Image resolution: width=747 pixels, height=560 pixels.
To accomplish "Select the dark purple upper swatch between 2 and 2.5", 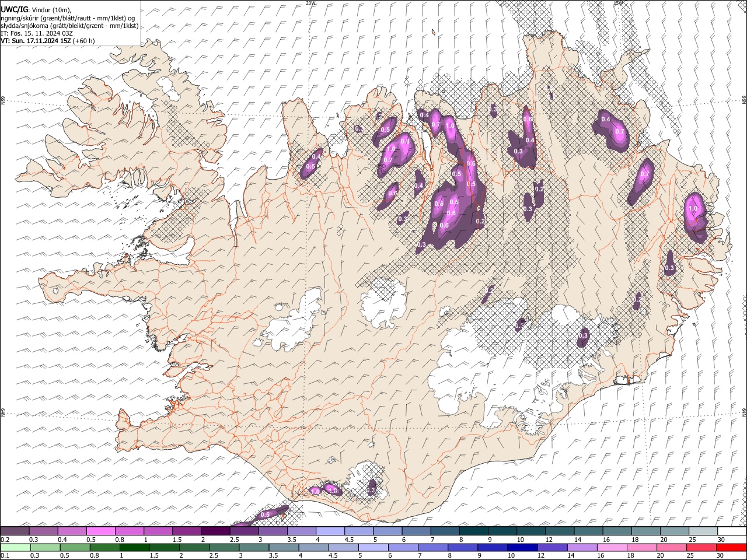I will (x=216, y=531).
